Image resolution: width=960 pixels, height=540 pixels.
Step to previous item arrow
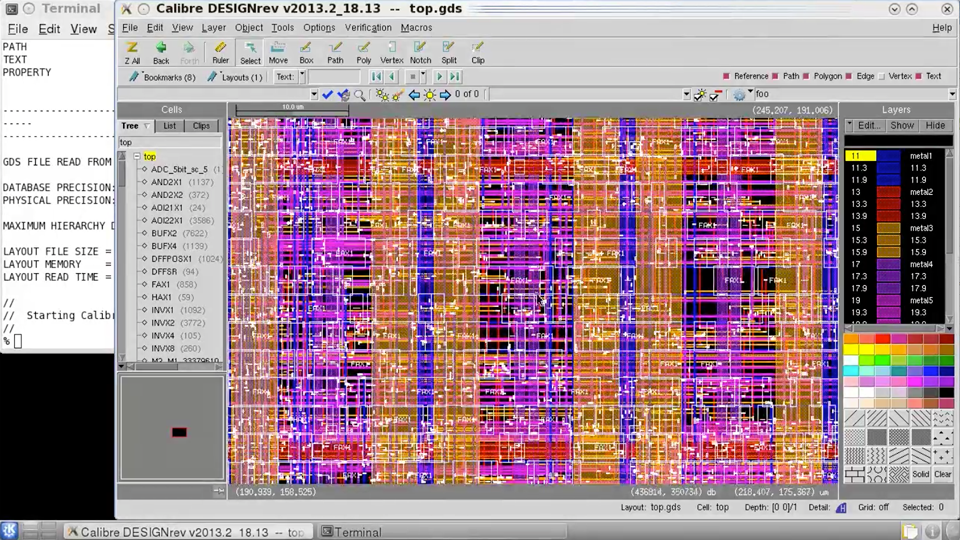point(392,77)
